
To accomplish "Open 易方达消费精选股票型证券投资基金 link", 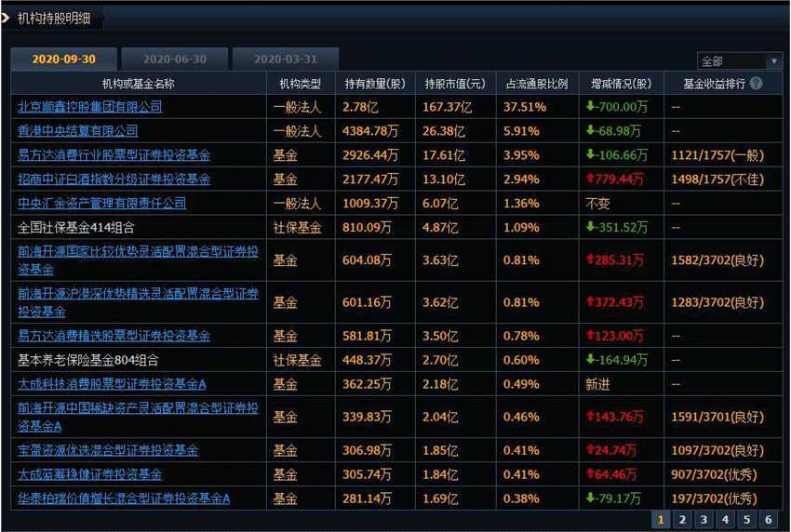I will pyautogui.click(x=114, y=336).
